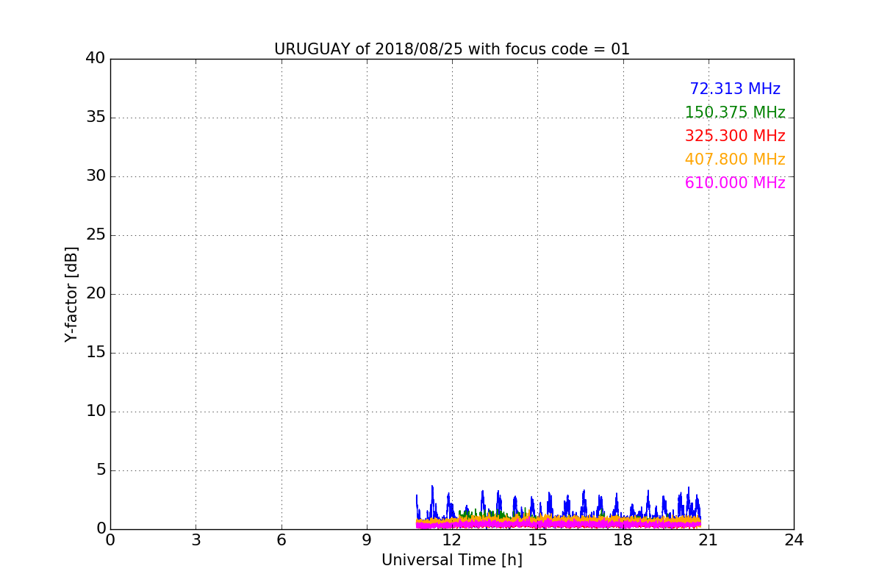Click the y-axis tick label 20
The height and width of the screenshot is (588, 882).
click(96, 294)
